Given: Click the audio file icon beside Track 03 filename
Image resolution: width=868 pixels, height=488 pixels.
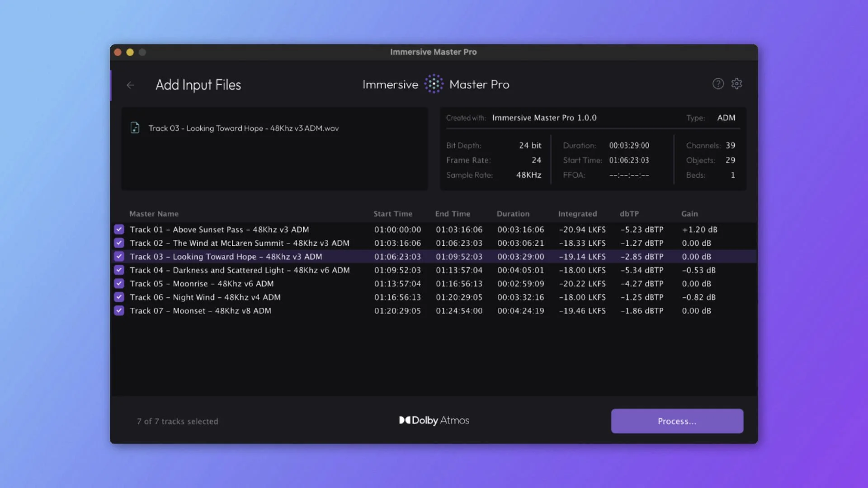Looking at the screenshot, I should [135, 128].
